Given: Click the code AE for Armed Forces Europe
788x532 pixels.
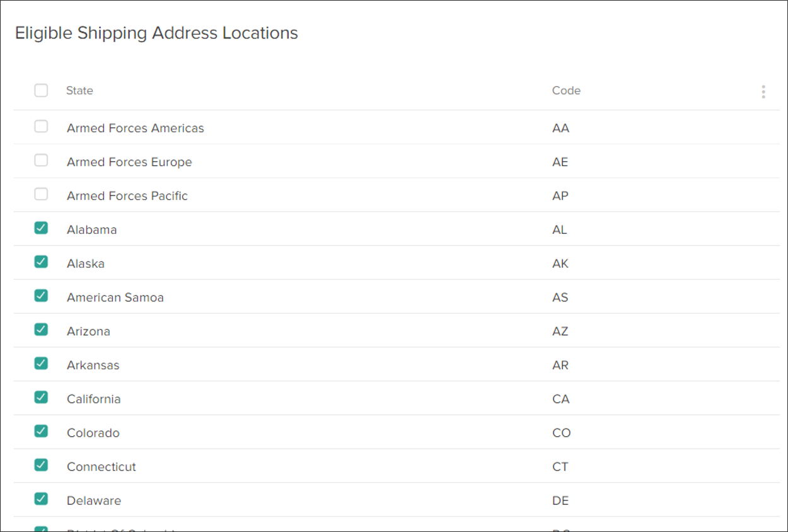Looking at the screenshot, I should pos(560,162).
